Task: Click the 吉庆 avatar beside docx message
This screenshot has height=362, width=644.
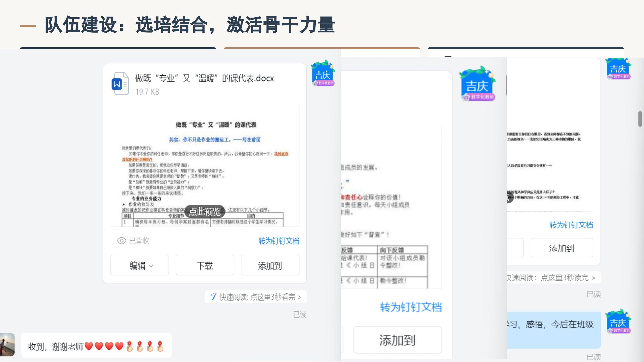Action: click(x=323, y=73)
